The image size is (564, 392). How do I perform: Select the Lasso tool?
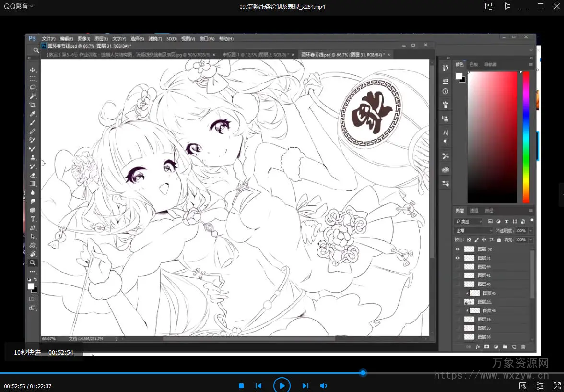33,87
